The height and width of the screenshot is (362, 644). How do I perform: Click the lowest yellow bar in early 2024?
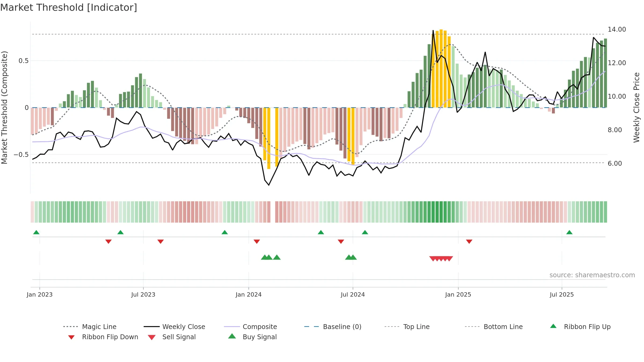269,138
